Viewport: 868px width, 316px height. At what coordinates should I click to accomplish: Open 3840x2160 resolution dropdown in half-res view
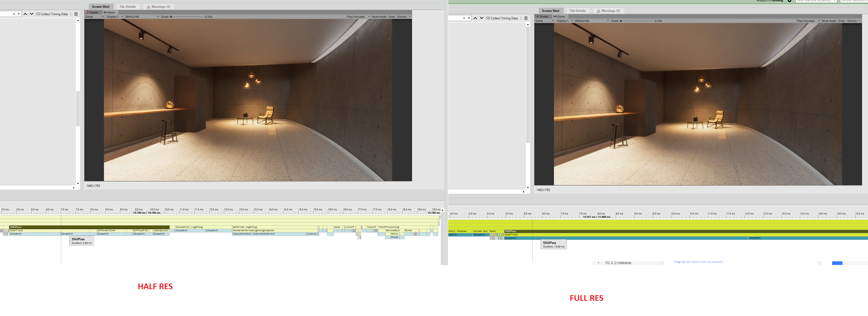point(141,17)
